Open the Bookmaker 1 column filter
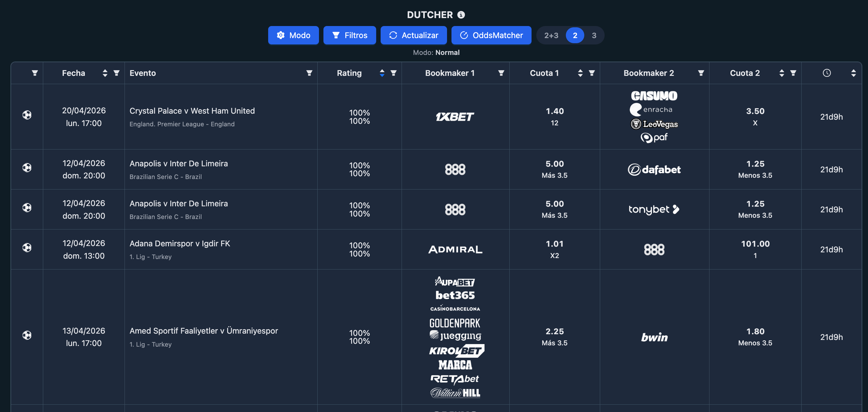The height and width of the screenshot is (412, 868). (x=501, y=73)
